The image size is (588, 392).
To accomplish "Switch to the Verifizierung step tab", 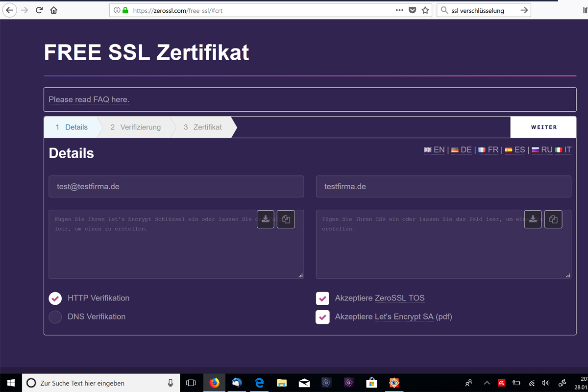I will [135, 127].
